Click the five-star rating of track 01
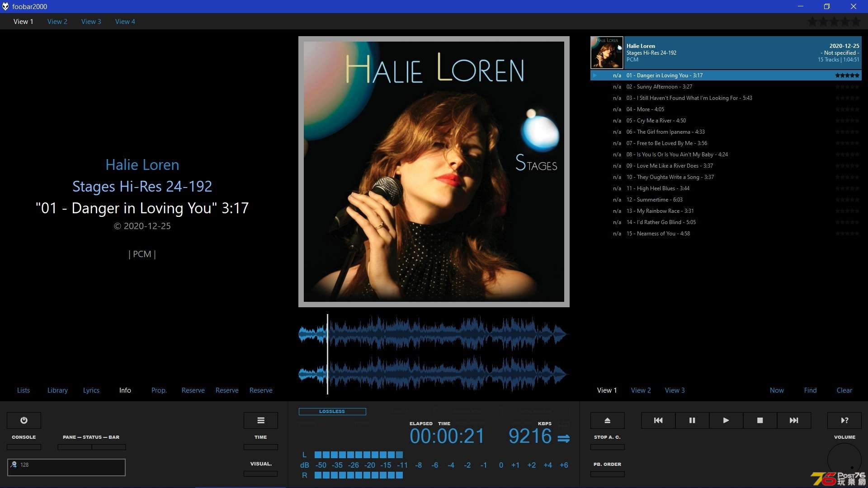Image resolution: width=868 pixels, height=488 pixels. pyautogui.click(x=847, y=75)
